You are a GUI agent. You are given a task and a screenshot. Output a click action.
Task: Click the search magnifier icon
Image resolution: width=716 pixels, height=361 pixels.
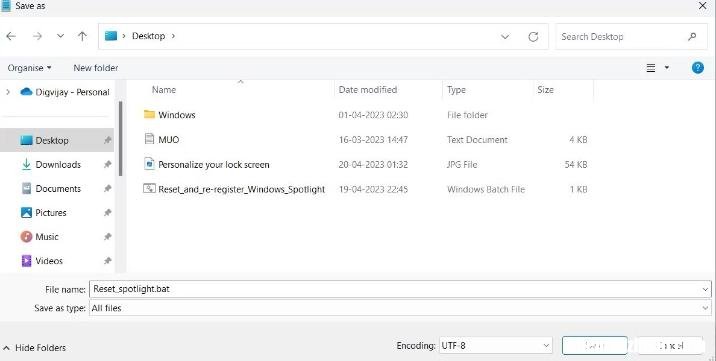(692, 37)
